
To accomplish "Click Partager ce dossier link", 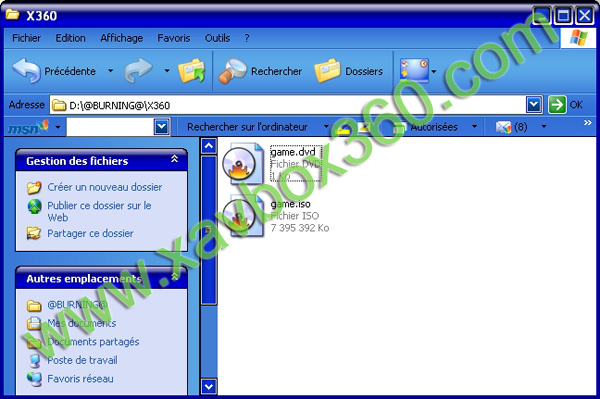I will pyautogui.click(x=90, y=233).
